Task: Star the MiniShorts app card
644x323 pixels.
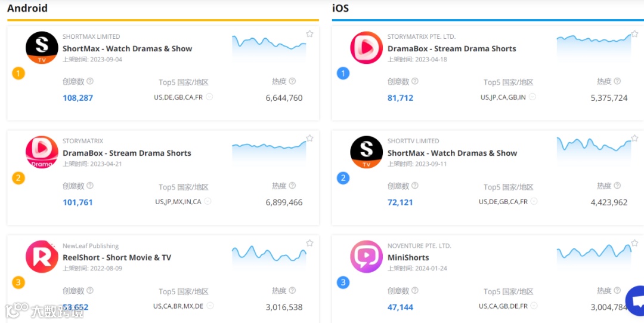Action: point(634,243)
